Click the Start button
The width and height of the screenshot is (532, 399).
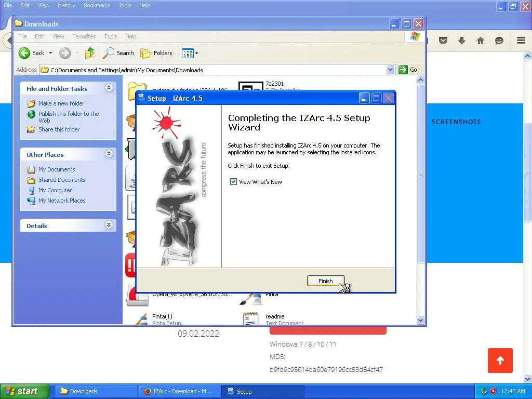click(24, 391)
